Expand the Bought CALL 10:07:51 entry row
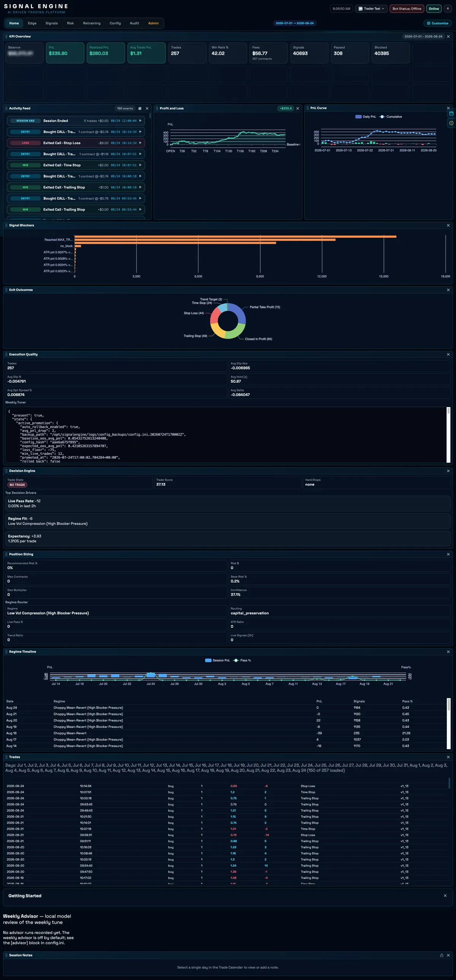Image resolution: width=456 pixels, height=980 pixels. (76, 154)
